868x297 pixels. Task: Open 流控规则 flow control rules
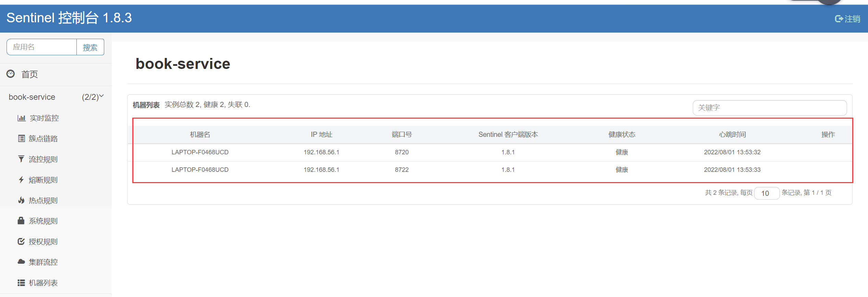coord(43,159)
